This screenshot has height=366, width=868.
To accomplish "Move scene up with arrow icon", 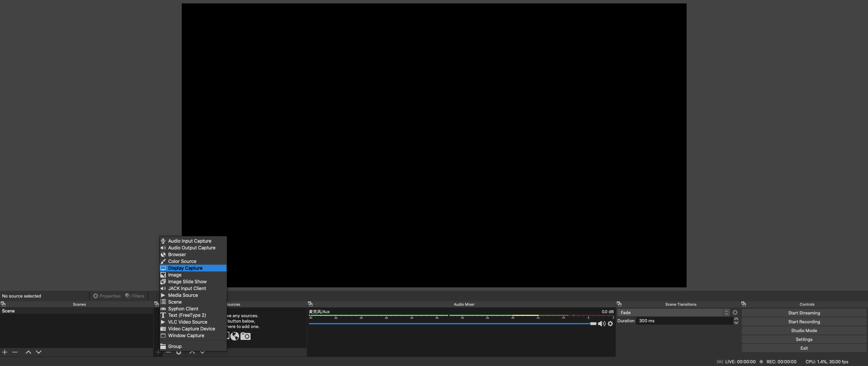I will coord(28,352).
